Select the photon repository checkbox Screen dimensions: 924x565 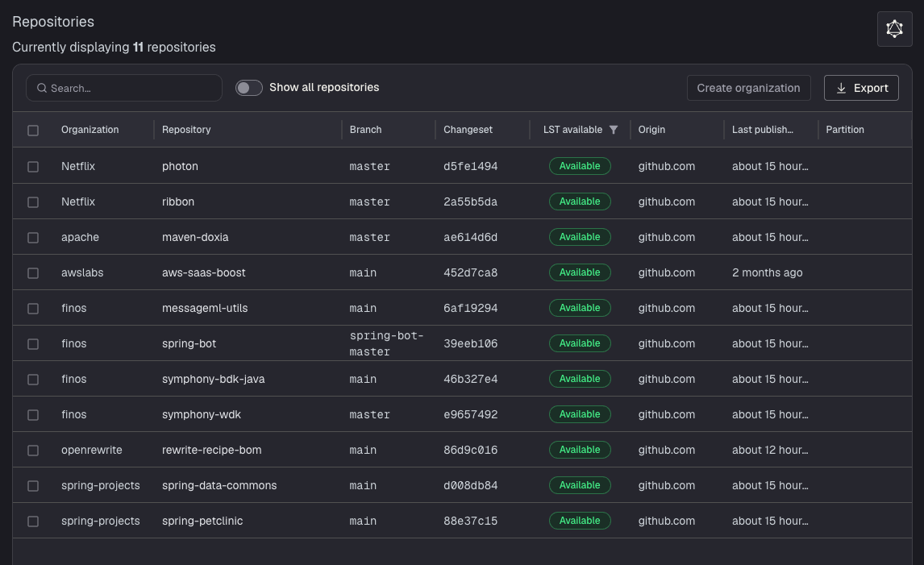point(33,167)
